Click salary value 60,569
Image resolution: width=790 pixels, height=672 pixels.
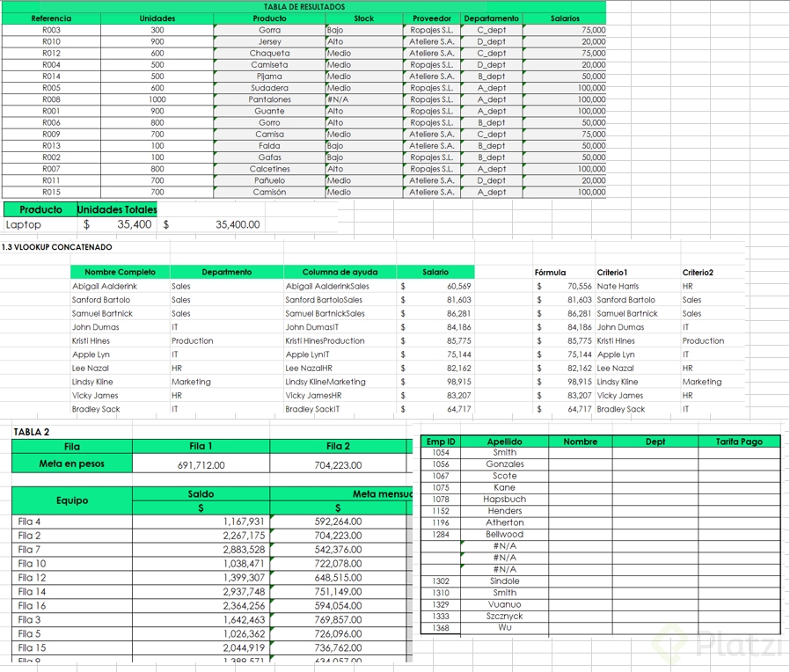pos(435,286)
